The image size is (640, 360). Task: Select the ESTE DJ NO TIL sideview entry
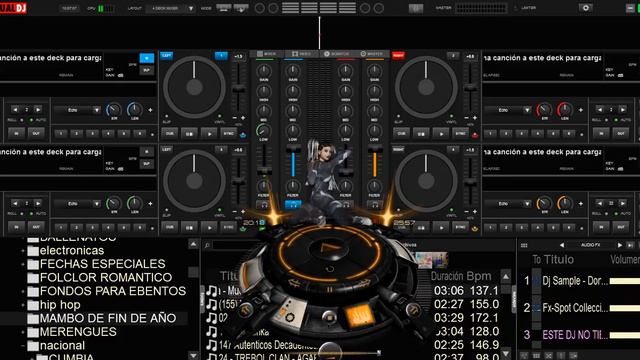(575, 335)
